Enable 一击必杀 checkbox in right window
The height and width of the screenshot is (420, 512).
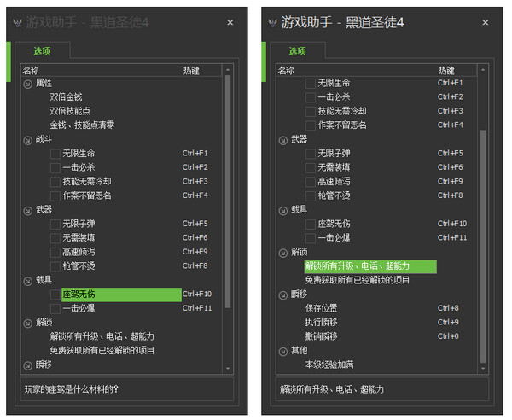click(311, 97)
